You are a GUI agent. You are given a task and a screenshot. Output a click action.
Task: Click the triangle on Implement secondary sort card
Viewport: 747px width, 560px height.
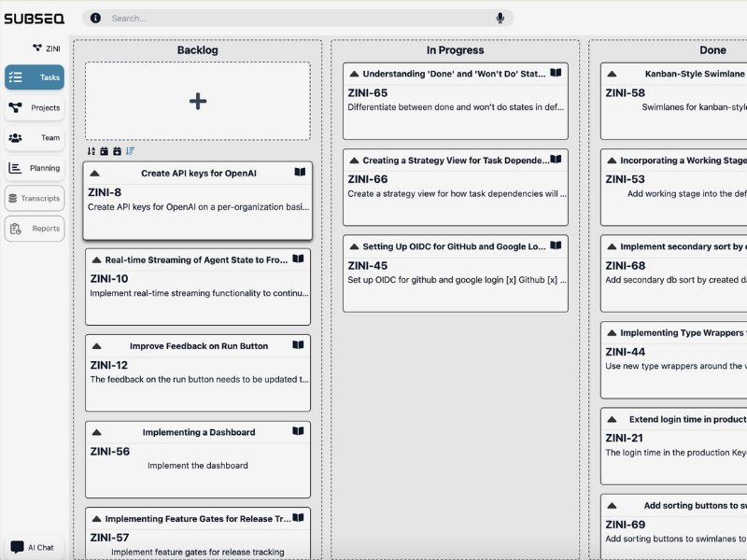tap(613, 246)
